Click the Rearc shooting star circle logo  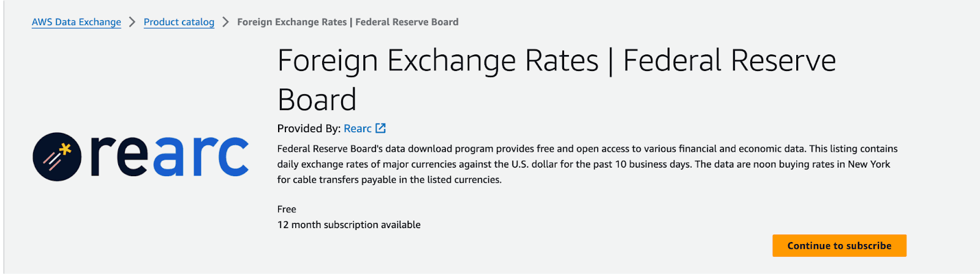click(x=57, y=157)
